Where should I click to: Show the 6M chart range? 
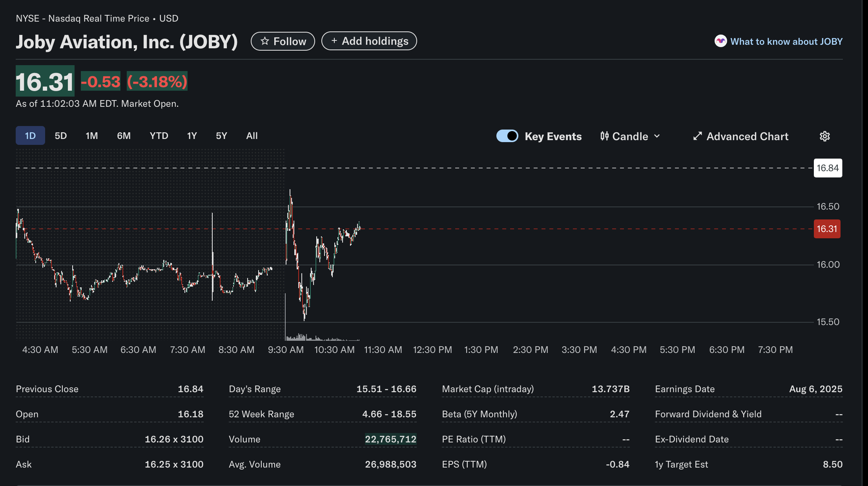124,136
